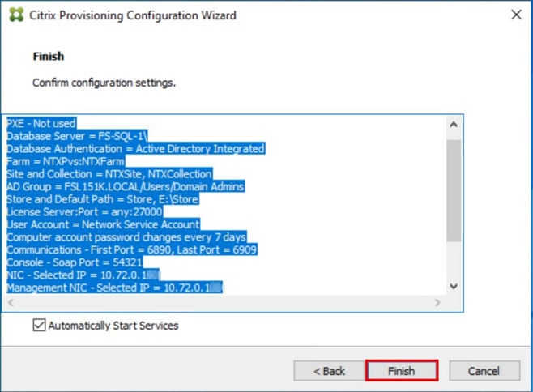
Task: Select the Site and Collection line
Action: click(x=109, y=174)
